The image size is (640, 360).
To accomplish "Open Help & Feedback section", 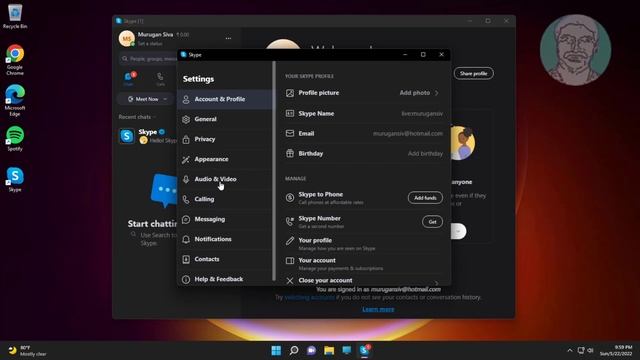I will (x=224, y=279).
